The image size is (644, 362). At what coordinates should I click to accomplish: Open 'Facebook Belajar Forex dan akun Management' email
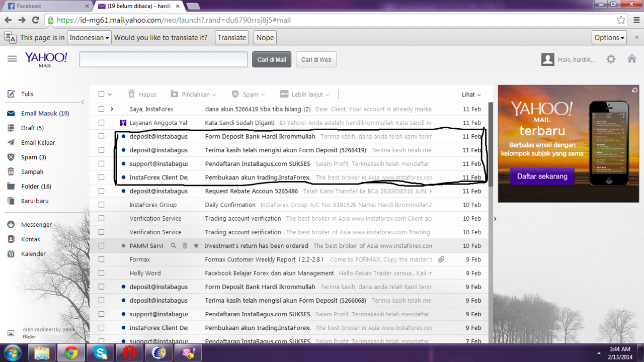tap(269, 273)
